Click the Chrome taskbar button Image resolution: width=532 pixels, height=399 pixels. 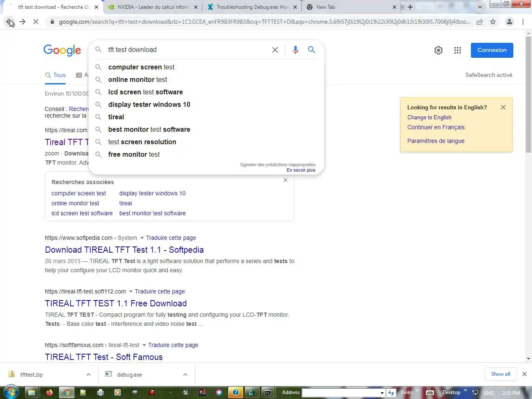[66, 392]
